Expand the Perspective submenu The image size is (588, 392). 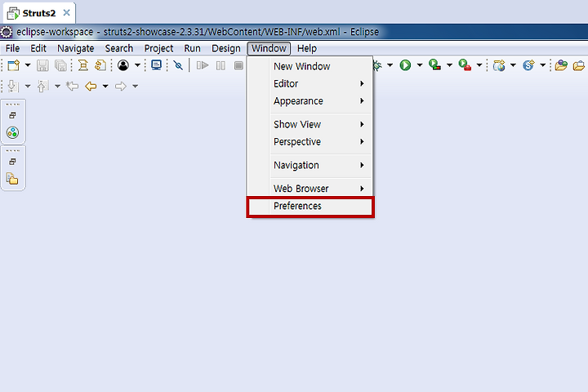[x=310, y=142]
